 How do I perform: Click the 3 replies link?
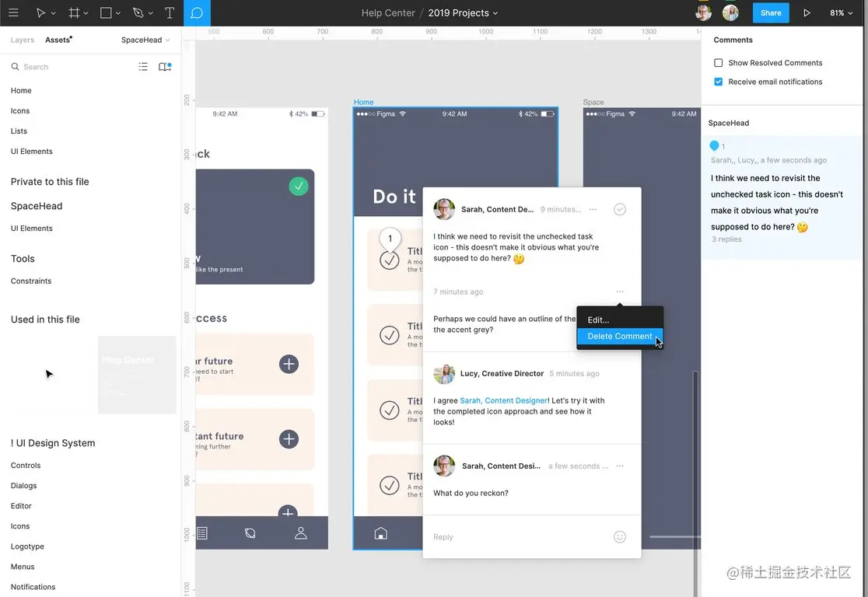[x=726, y=239]
